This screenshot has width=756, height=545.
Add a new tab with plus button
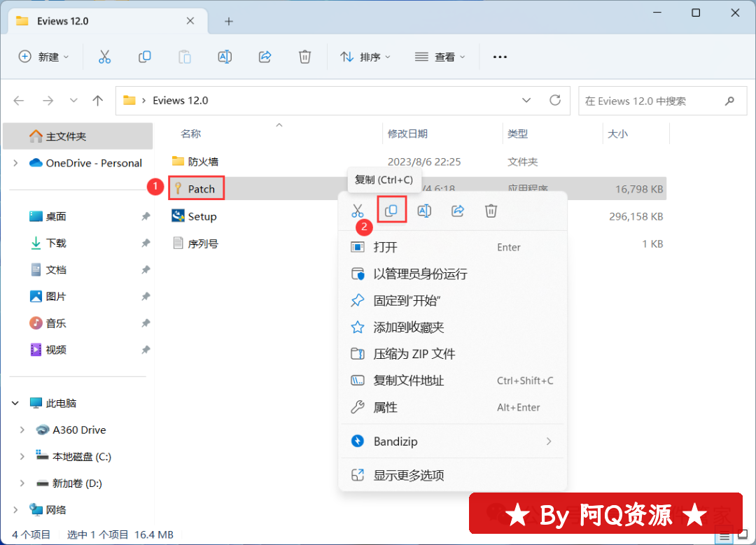pos(228,21)
